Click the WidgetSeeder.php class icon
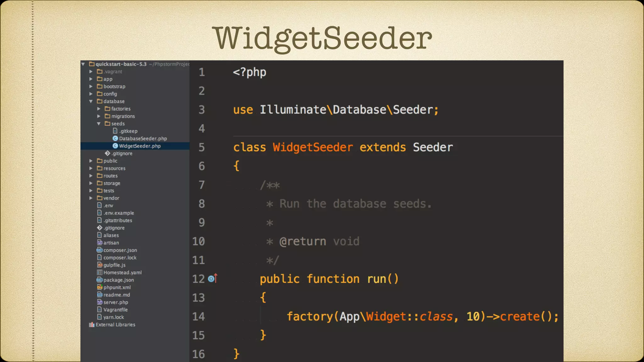The height and width of the screenshot is (362, 644). [x=115, y=146]
